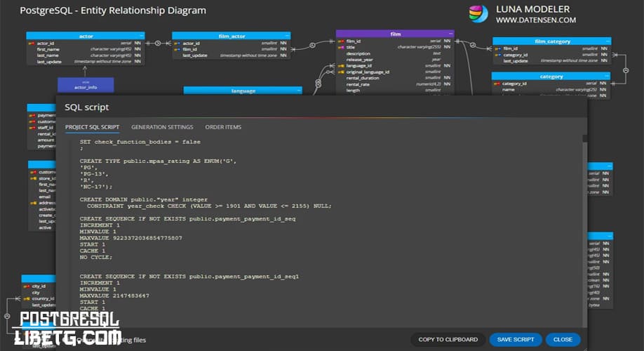Collapse the category table via header dash
Image resolution: width=644 pixels, height=351 pixels.
607,76
